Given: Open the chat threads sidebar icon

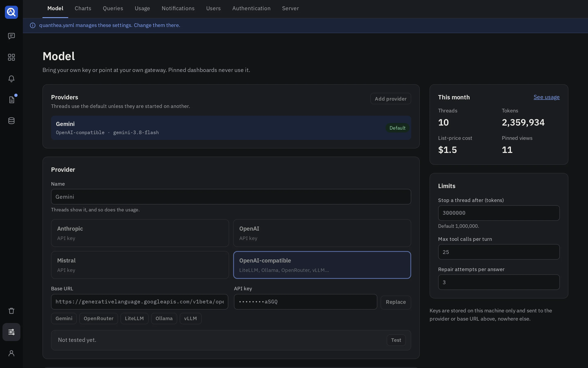Looking at the screenshot, I should [11, 36].
